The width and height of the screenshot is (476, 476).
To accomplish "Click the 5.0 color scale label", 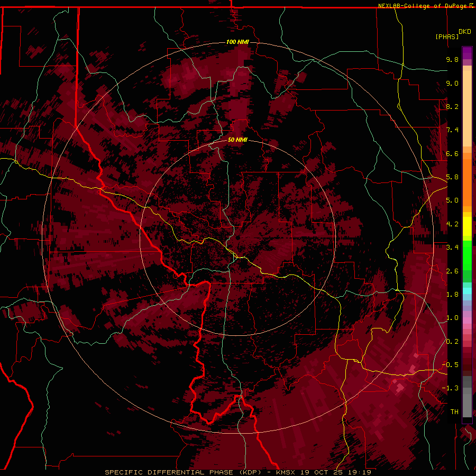I will point(452,200).
